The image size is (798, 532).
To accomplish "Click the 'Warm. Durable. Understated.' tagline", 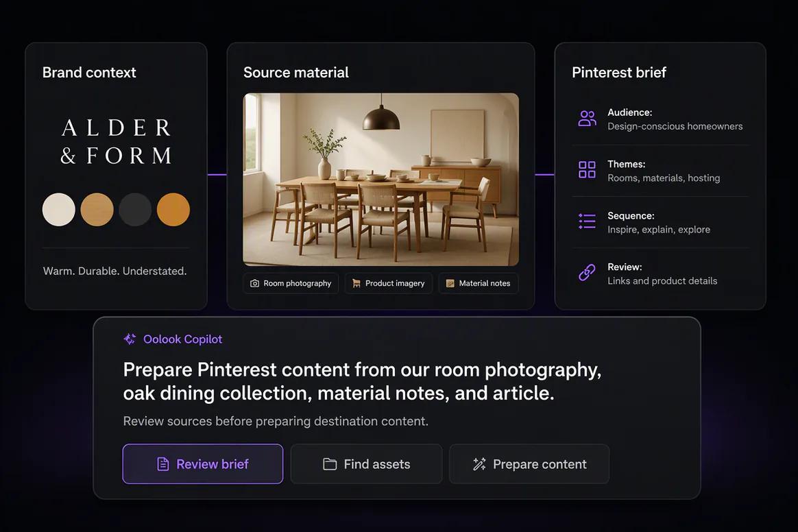I will click(114, 271).
